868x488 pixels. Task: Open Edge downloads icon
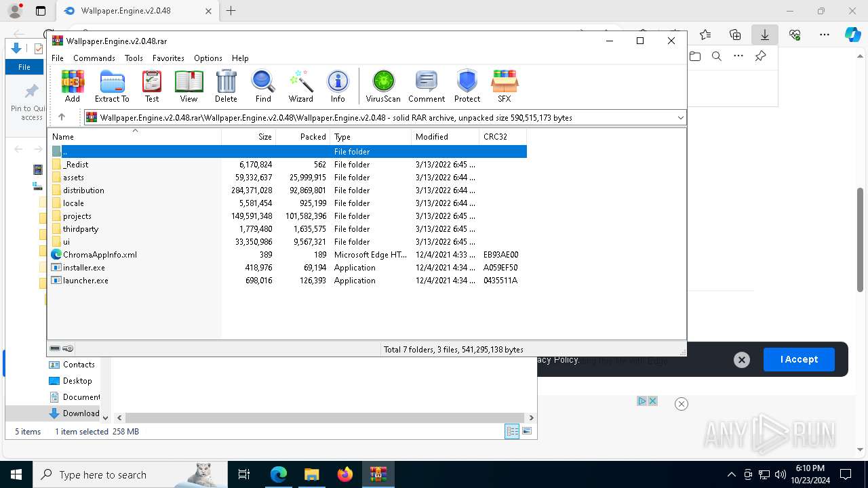coord(765,35)
